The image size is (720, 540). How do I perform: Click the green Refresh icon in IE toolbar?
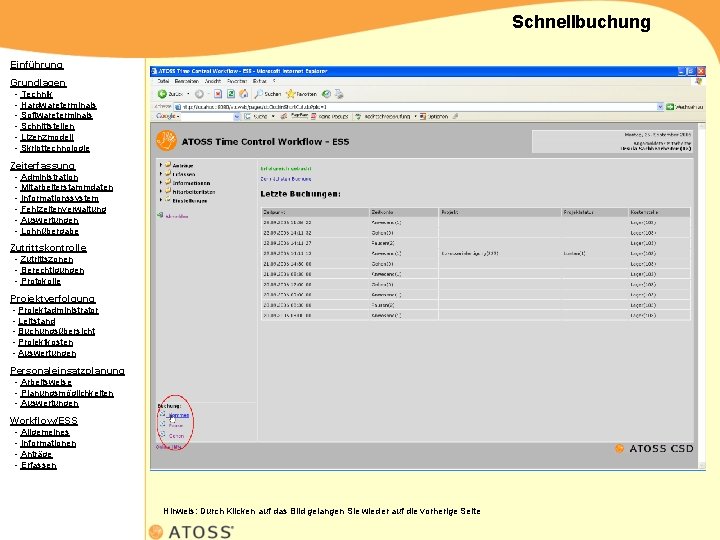tap(231, 94)
